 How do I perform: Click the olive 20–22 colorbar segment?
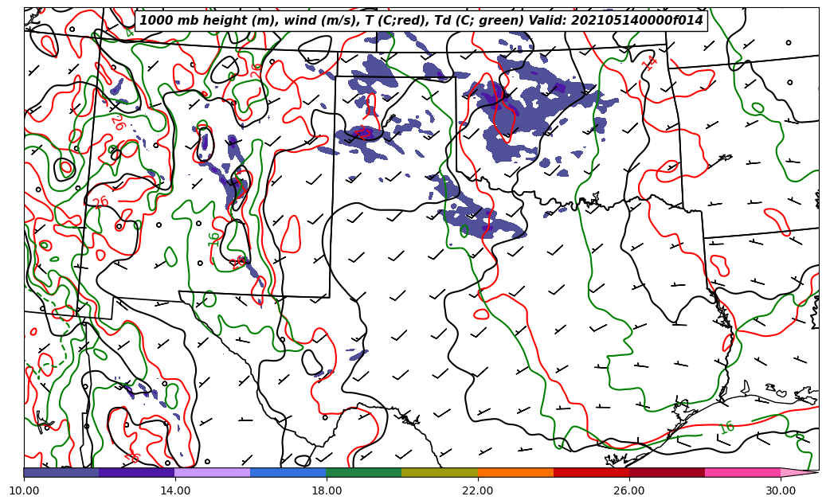440,472
